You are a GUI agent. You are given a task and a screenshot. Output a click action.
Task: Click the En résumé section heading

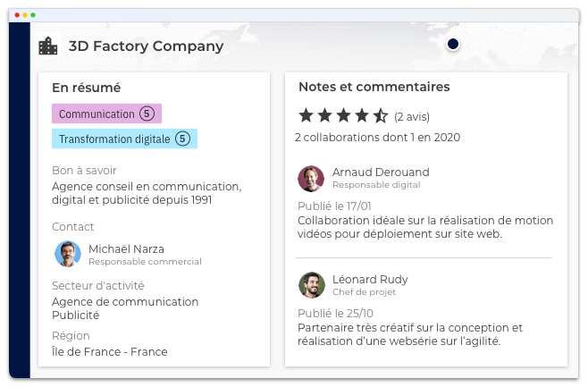(x=86, y=88)
